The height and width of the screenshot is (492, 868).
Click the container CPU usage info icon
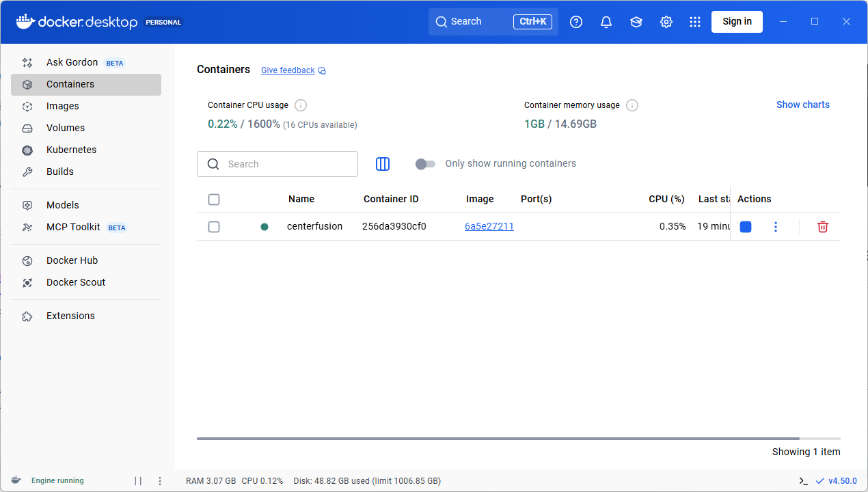pyautogui.click(x=301, y=105)
